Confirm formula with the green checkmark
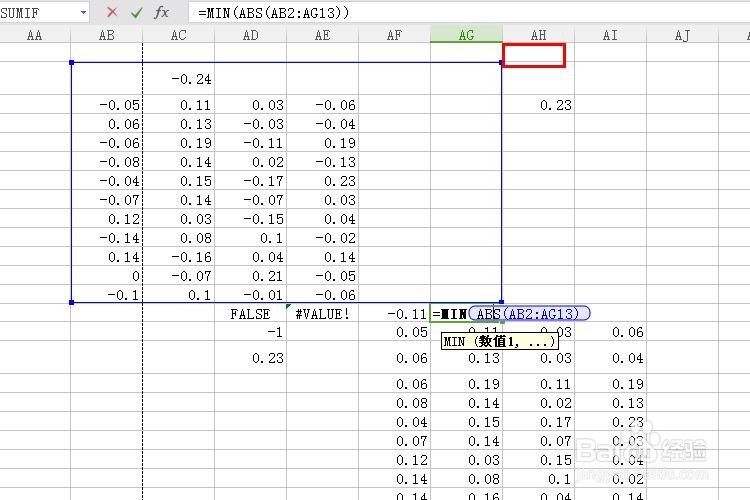 137,12
